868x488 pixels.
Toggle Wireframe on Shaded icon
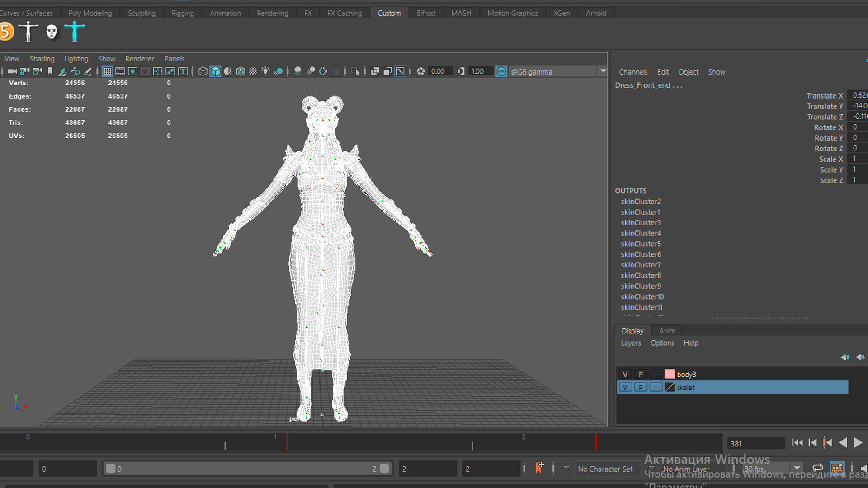241,71
